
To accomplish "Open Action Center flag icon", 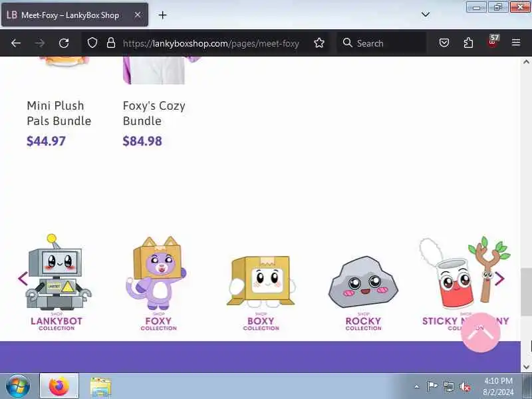I will (x=432, y=386).
